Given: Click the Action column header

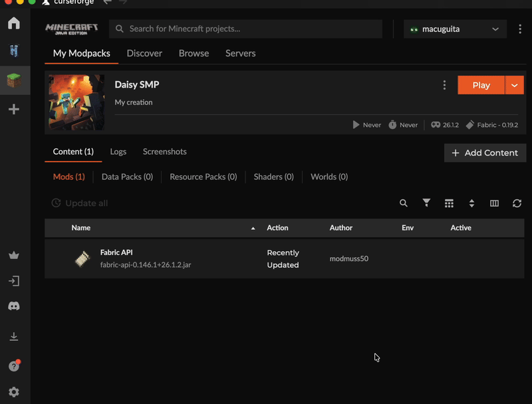Looking at the screenshot, I should coord(277,228).
